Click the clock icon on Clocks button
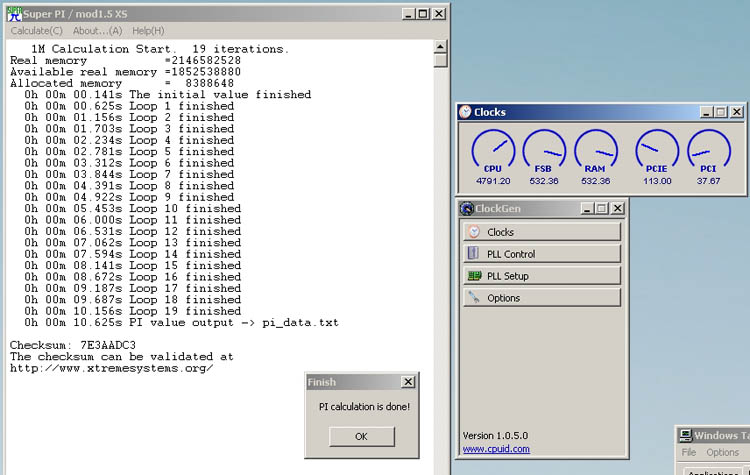The width and height of the screenshot is (750, 475). pos(474,232)
